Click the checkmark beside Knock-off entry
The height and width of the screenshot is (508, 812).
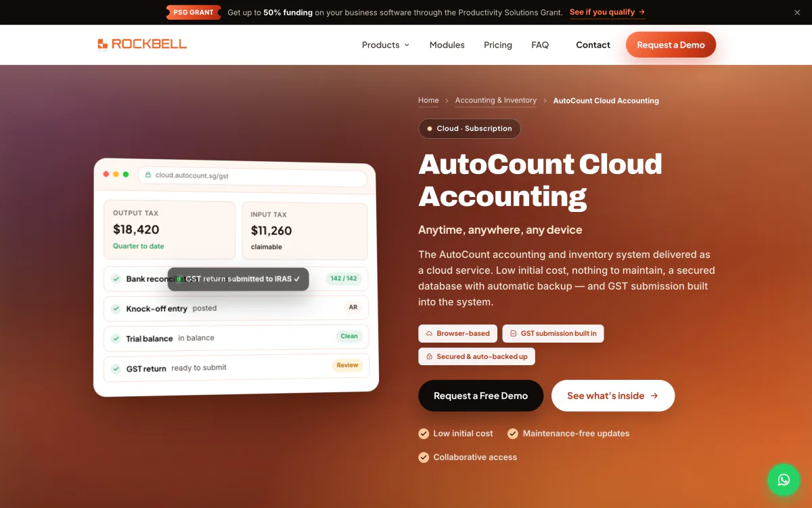click(116, 308)
